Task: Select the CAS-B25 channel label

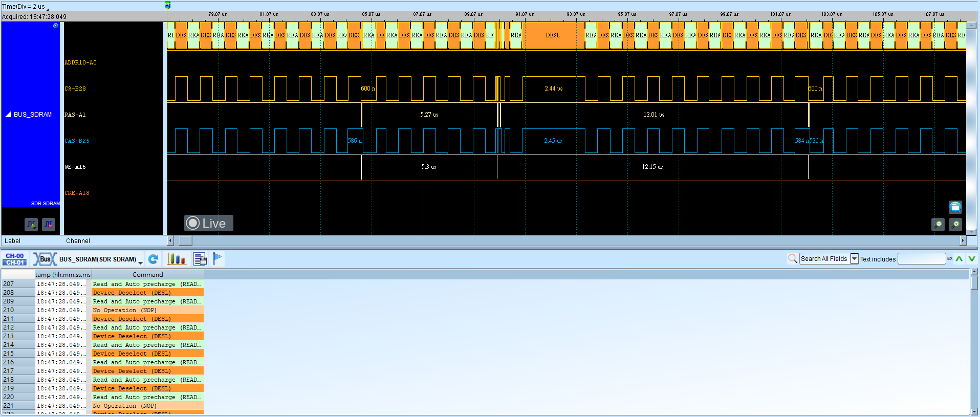Action: click(x=77, y=141)
